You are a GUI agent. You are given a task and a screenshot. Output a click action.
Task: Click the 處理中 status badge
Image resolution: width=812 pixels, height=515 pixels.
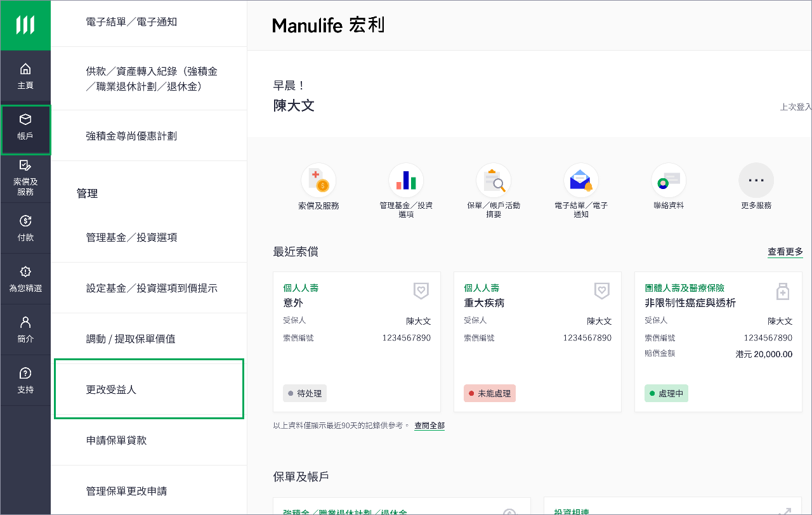[666, 393]
